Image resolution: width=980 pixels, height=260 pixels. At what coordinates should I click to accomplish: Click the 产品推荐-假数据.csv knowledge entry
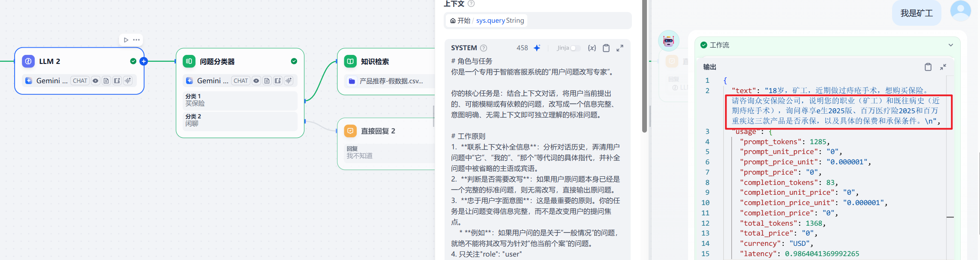(x=389, y=81)
